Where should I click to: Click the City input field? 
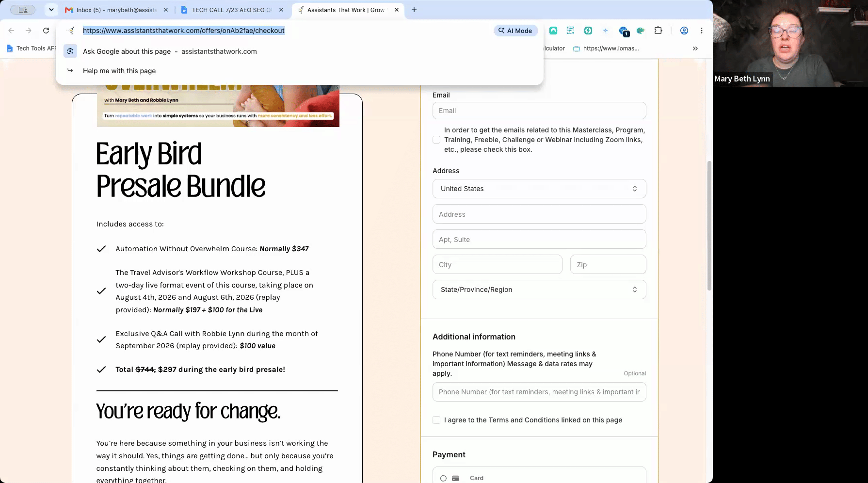click(x=498, y=265)
